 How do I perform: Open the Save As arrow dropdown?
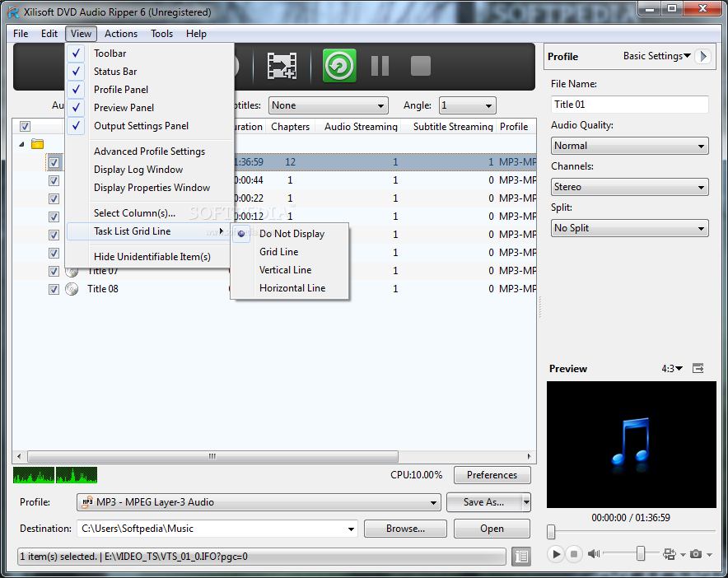click(x=526, y=502)
